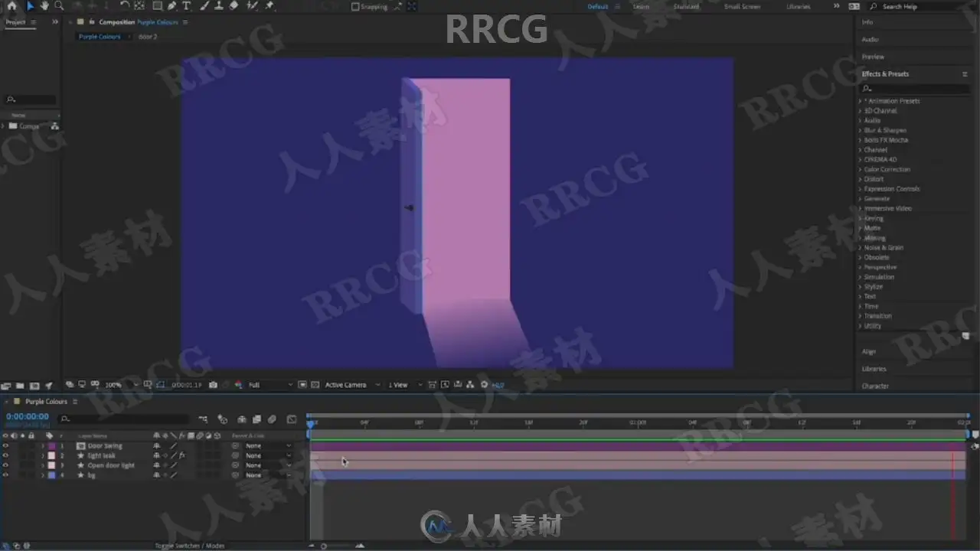
Task: Open the Preview panel
Action: pyautogui.click(x=873, y=57)
